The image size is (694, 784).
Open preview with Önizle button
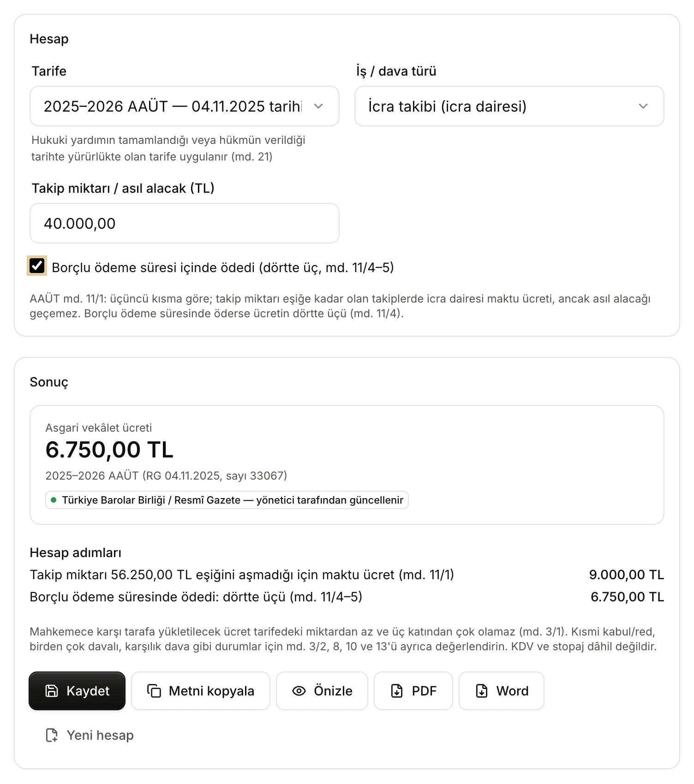click(322, 691)
